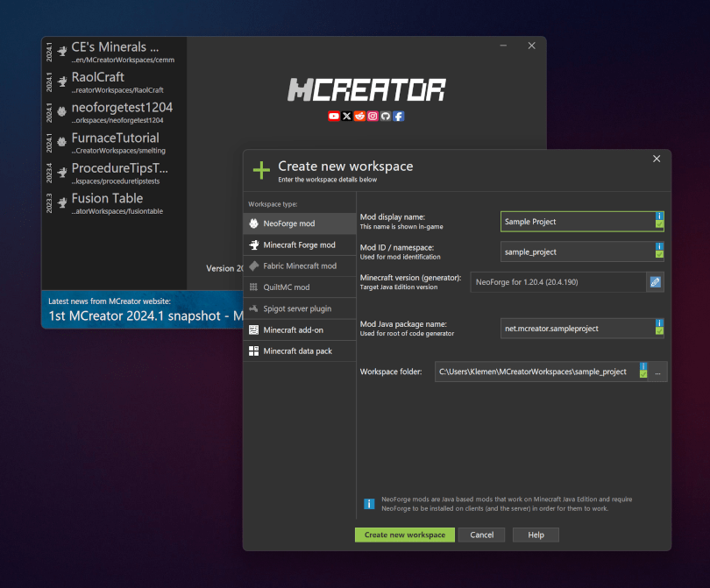The height and width of the screenshot is (588, 710).
Task: Open CE's Minerals recent workspace
Action: [114, 53]
